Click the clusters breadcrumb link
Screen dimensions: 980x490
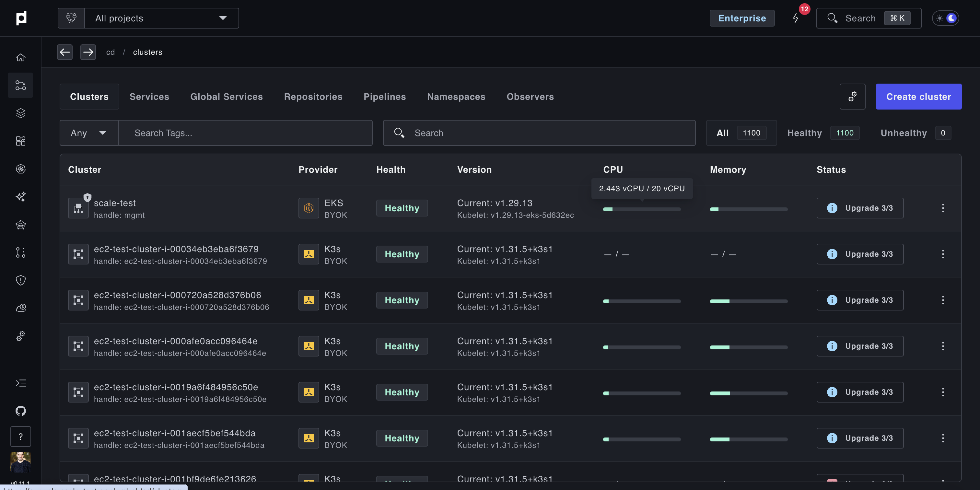pyautogui.click(x=147, y=52)
